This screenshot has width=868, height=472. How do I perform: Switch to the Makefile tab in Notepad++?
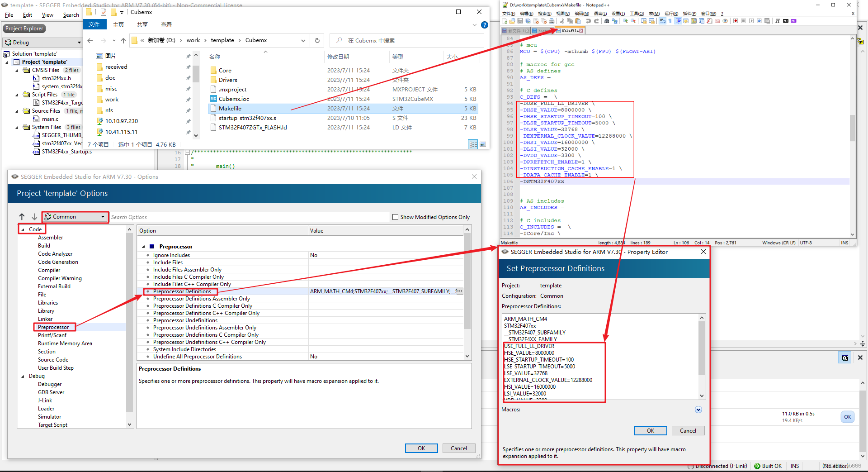(570, 30)
